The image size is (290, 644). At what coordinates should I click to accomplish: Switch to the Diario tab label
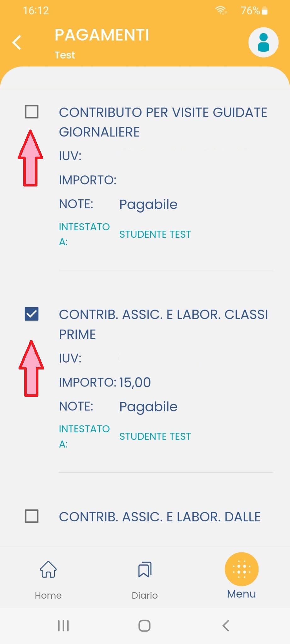click(x=145, y=595)
